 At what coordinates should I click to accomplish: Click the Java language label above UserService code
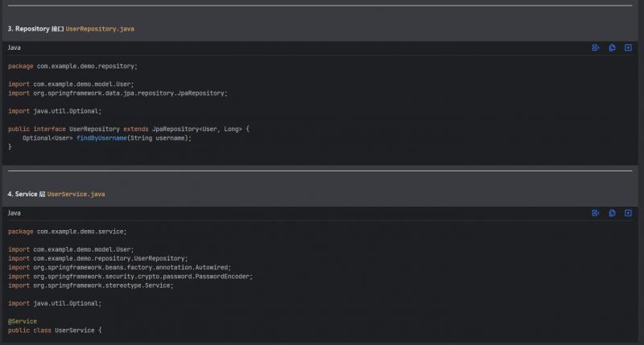click(14, 213)
